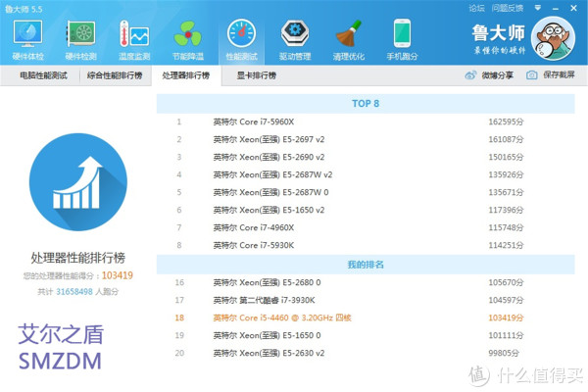Click the 鲁大师 5.5 window title
The height and width of the screenshot is (392, 588).
point(24,9)
